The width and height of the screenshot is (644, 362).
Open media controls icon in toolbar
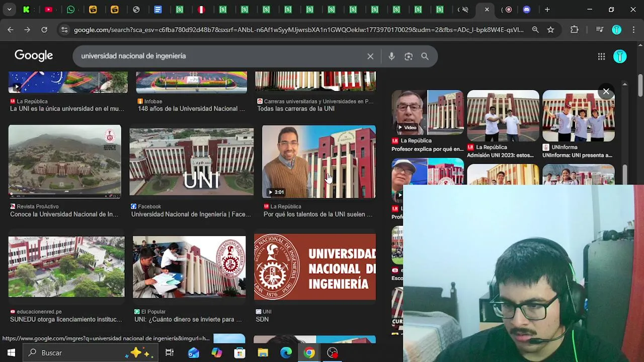(599, 30)
